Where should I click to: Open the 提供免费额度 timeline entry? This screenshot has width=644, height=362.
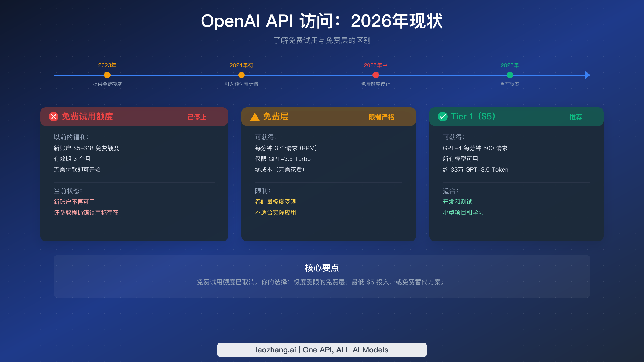107,84
